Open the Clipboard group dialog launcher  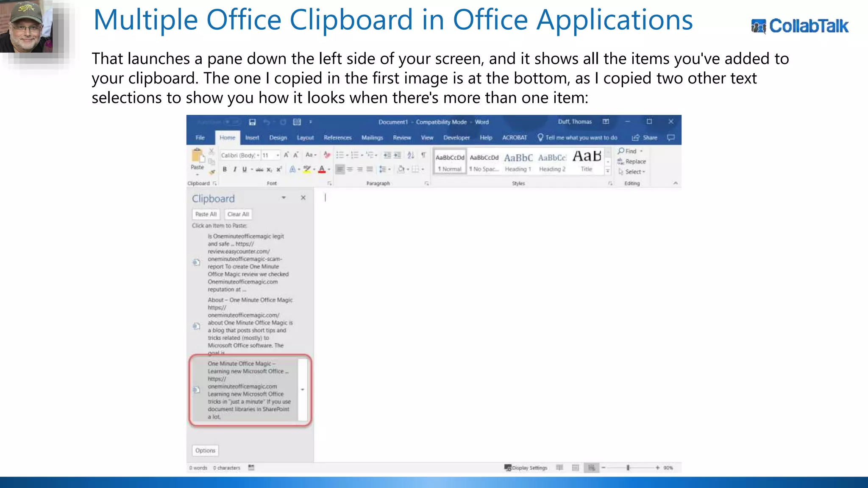pyautogui.click(x=215, y=183)
